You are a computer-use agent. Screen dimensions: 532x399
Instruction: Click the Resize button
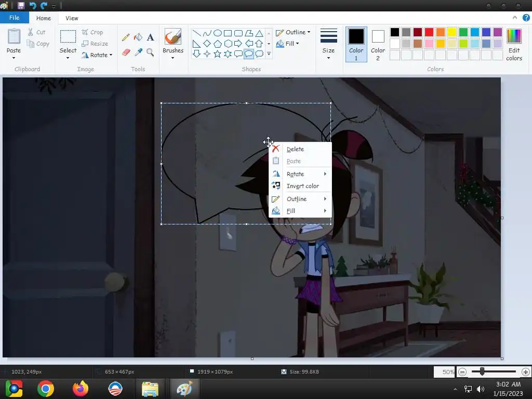(x=95, y=44)
